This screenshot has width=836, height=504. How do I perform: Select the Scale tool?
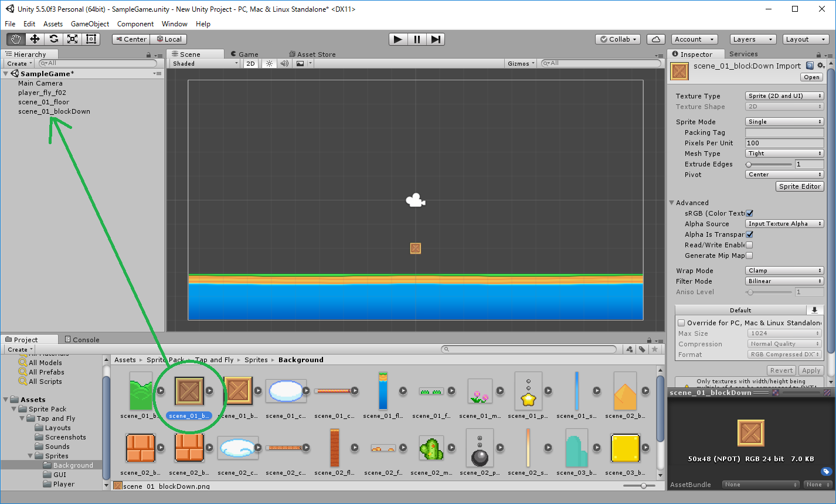(73, 39)
